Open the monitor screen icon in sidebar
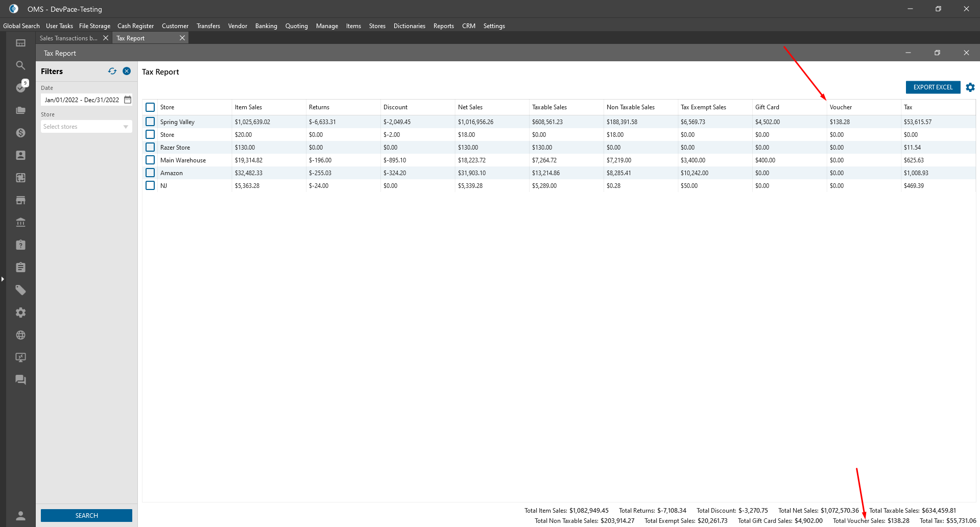980x527 pixels. pyautogui.click(x=20, y=357)
